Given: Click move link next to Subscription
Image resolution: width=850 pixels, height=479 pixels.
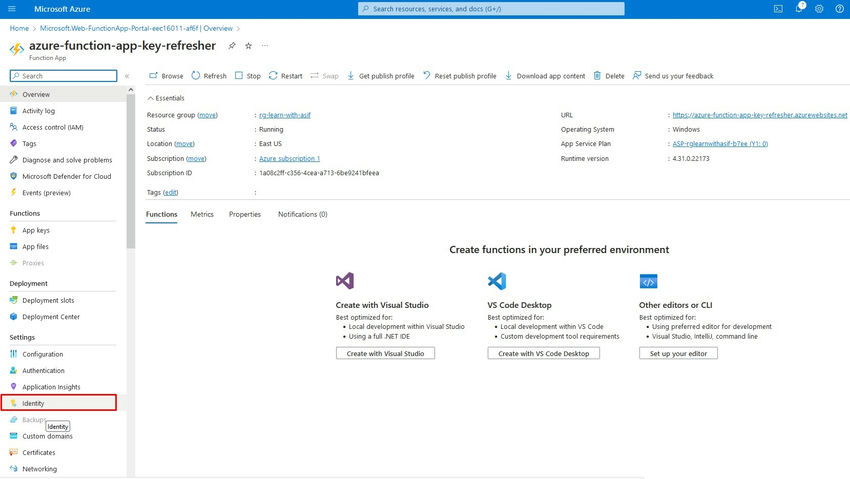Looking at the screenshot, I should [x=196, y=158].
